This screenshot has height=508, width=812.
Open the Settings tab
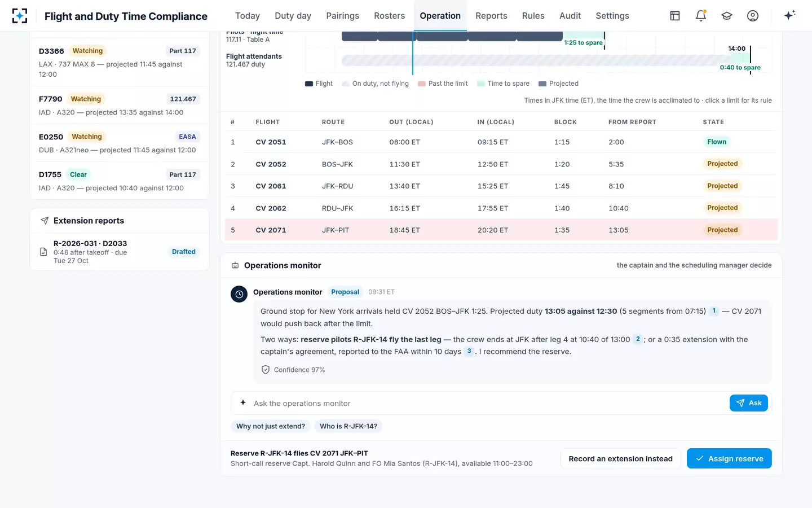[612, 16]
